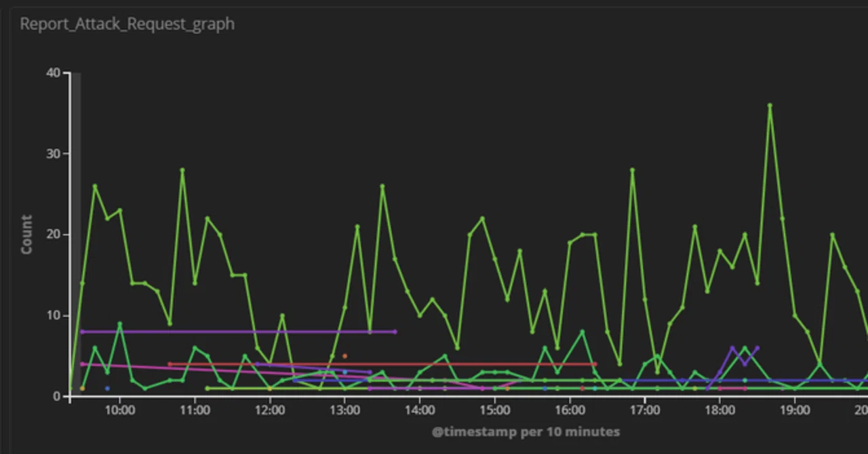Screen dimensions: 868x454
Task: Click the x-axis tick label "10:00"
Action: pos(120,410)
